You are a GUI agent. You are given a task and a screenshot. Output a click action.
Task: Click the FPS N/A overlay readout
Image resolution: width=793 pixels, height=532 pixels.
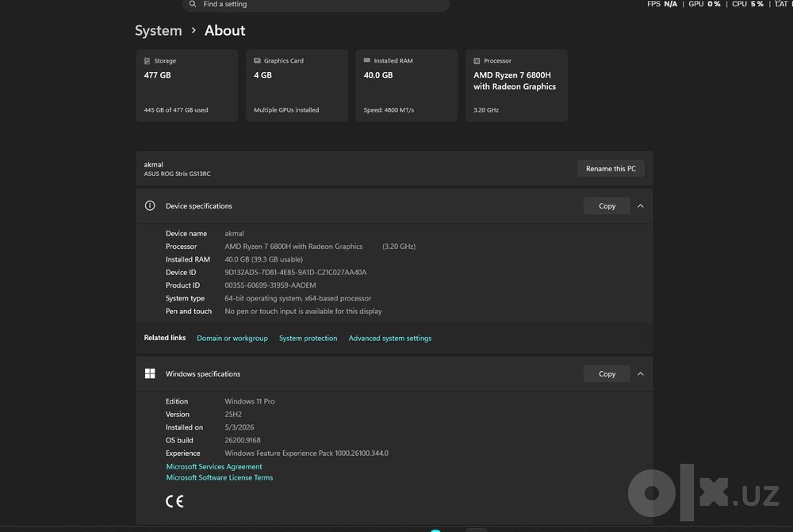pos(662,4)
